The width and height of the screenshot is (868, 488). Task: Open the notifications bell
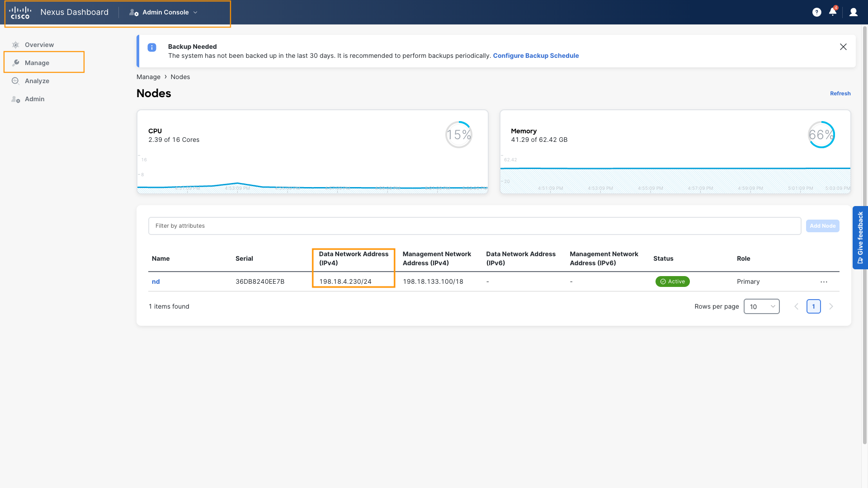pyautogui.click(x=833, y=12)
